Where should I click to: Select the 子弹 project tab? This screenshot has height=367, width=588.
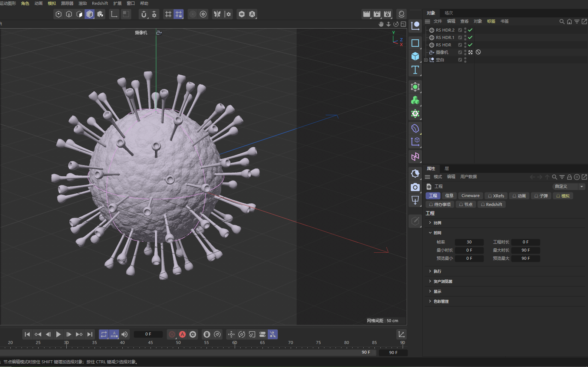pos(541,196)
